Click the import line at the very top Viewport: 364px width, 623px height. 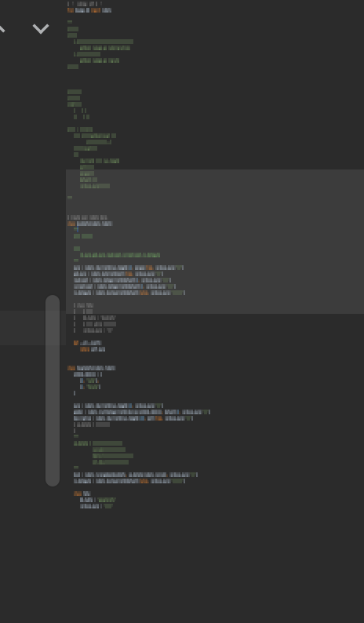tap(89, 10)
